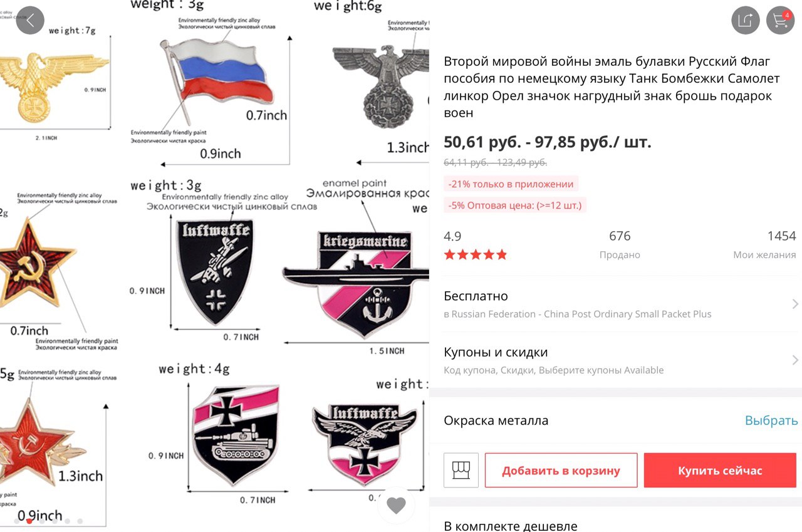Click the Добавить в корзину button
This screenshot has height=532, width=802.
tap(561, 471)
